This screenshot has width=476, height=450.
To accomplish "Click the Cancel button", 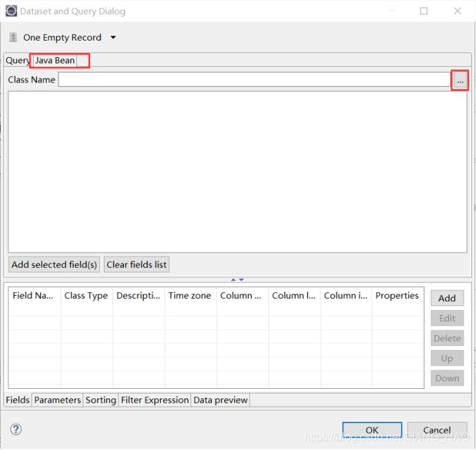I will (437, 430).
